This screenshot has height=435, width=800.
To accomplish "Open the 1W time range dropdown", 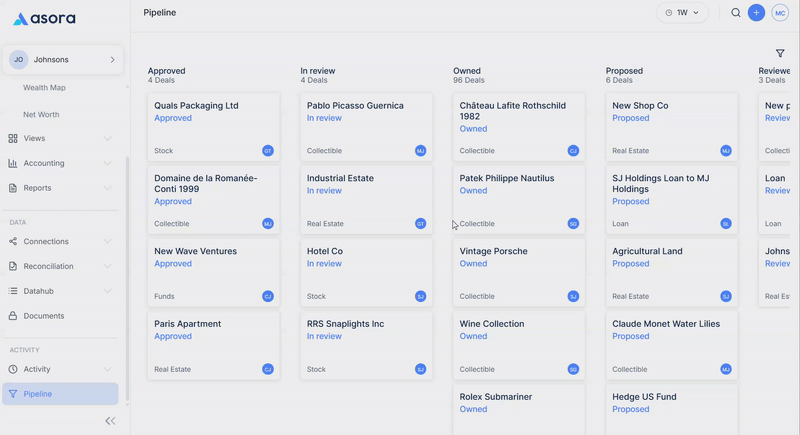I will (x=682, y=13).
